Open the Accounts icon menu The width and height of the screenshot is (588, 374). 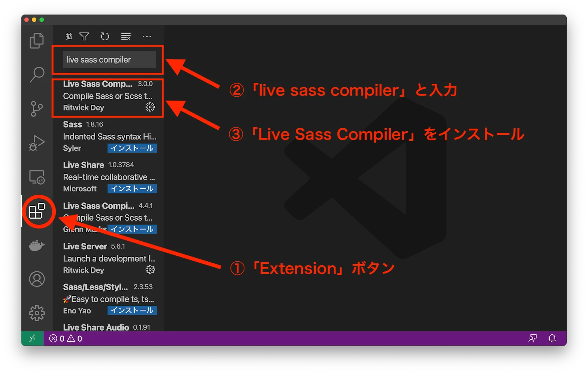pyautogui.click(x=36, y=279)
